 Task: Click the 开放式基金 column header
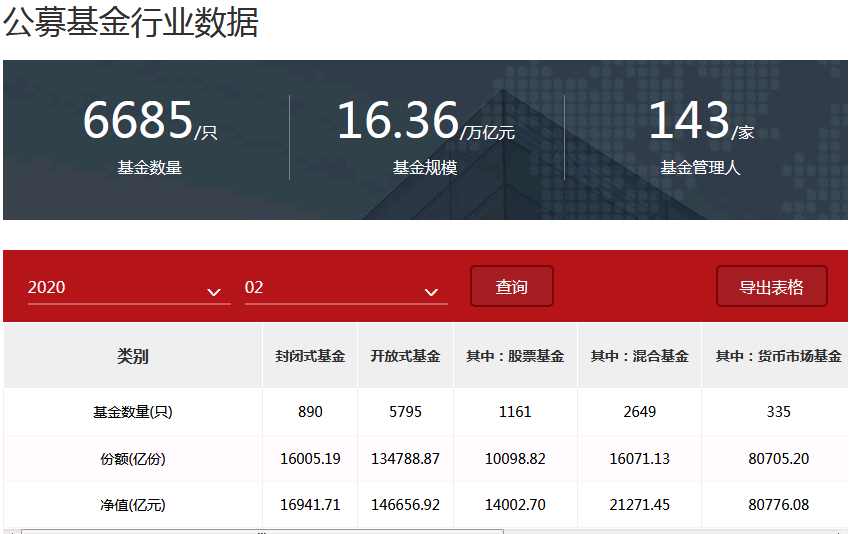coord(405,356)
